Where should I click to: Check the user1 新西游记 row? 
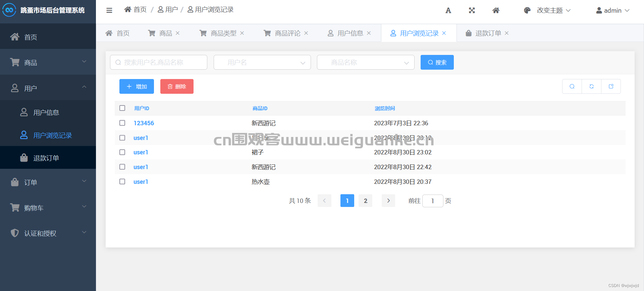122,167
